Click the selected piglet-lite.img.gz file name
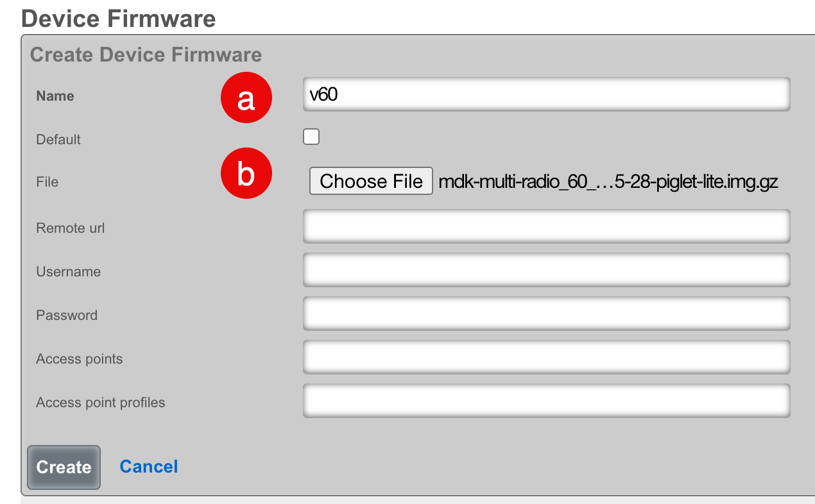Screen dimensions: 815x504 pos(608,182)
